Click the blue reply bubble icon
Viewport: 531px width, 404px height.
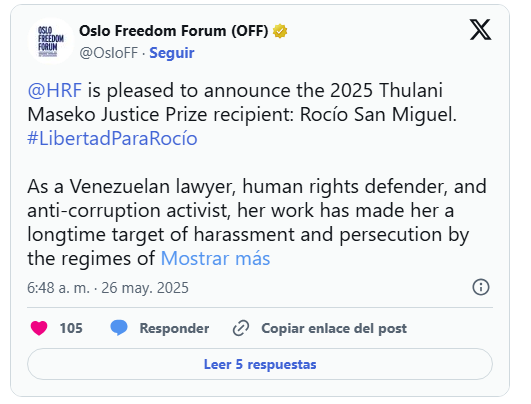[119, 328]
